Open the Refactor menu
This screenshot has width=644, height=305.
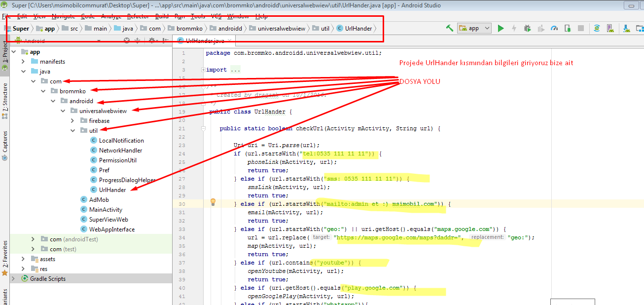point(138,16)
